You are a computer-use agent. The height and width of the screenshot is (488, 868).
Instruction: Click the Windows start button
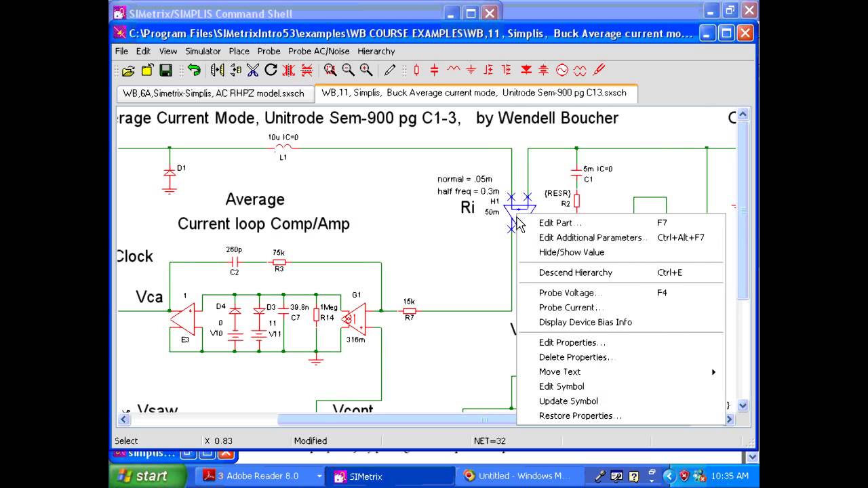pyautogui.click(x=147, y=476)
